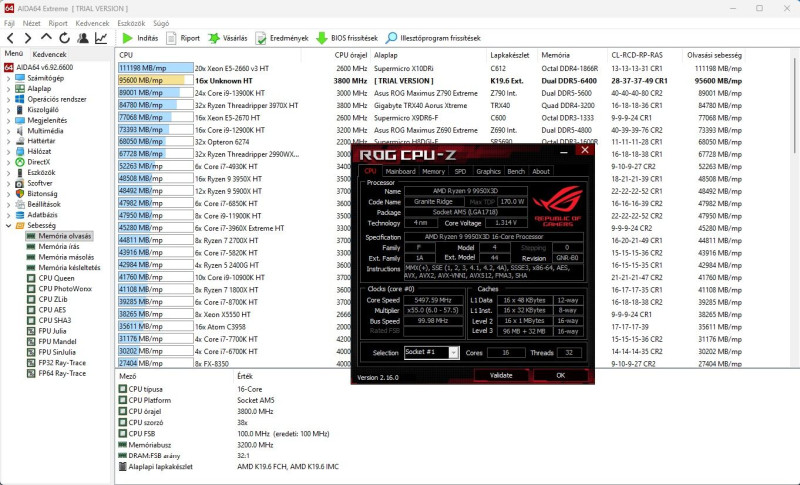Click the refresh icon in toolbar
800x485 pixels.
pyautogui.click(x=64, y=38)
